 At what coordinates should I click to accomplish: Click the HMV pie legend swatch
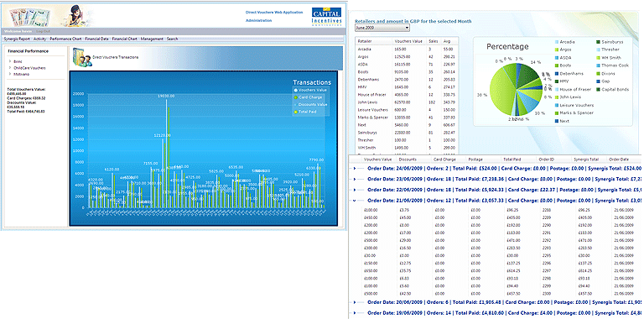coord(557,81)
